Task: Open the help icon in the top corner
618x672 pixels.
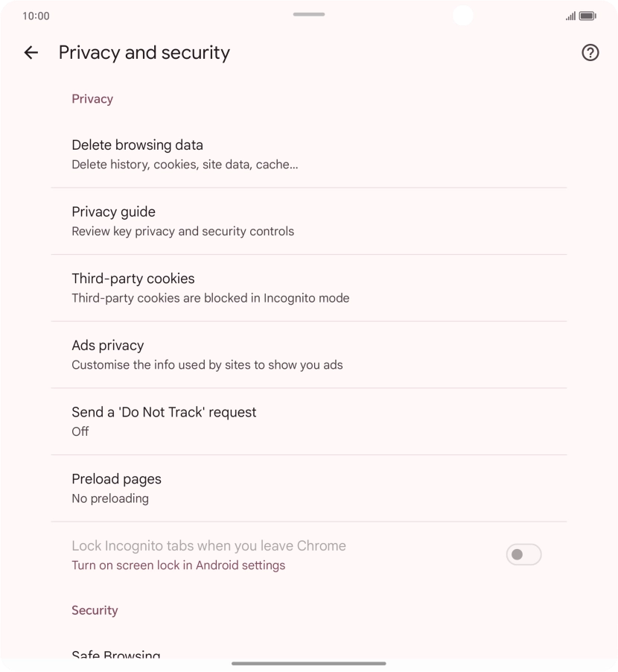Action: point(590,52)
